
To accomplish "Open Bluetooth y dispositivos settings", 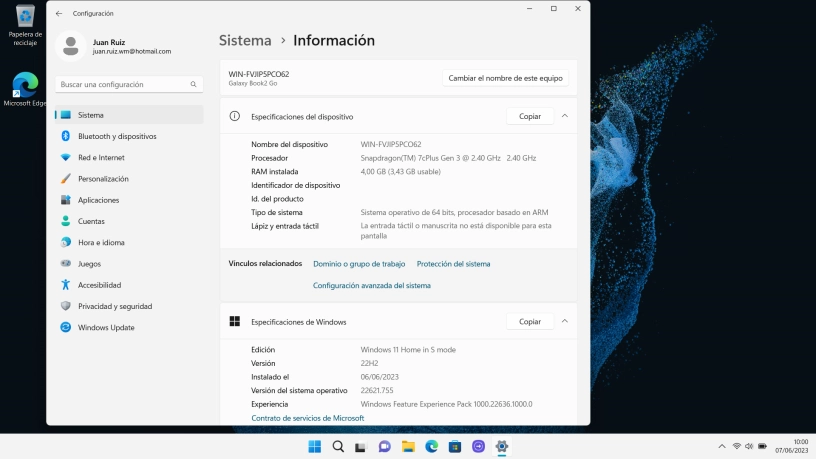I will pos(129,136).
